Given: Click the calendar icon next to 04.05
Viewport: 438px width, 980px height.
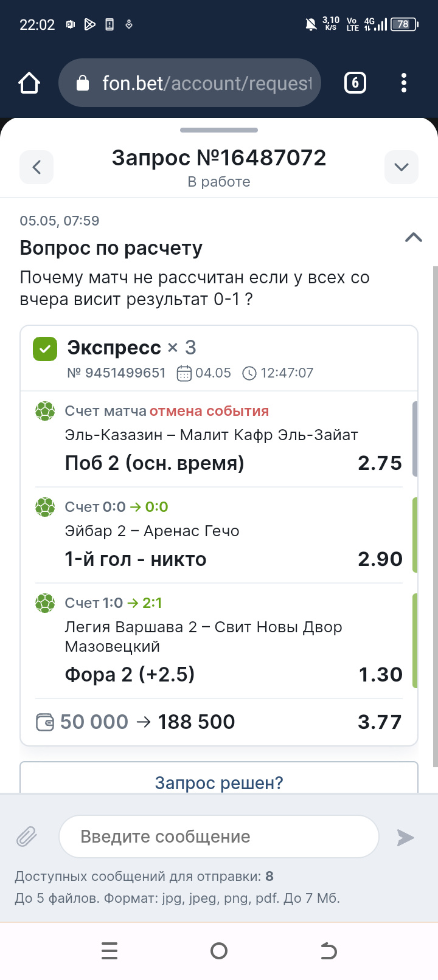Looking at the screenshot, I should click(x=184, y=373).
